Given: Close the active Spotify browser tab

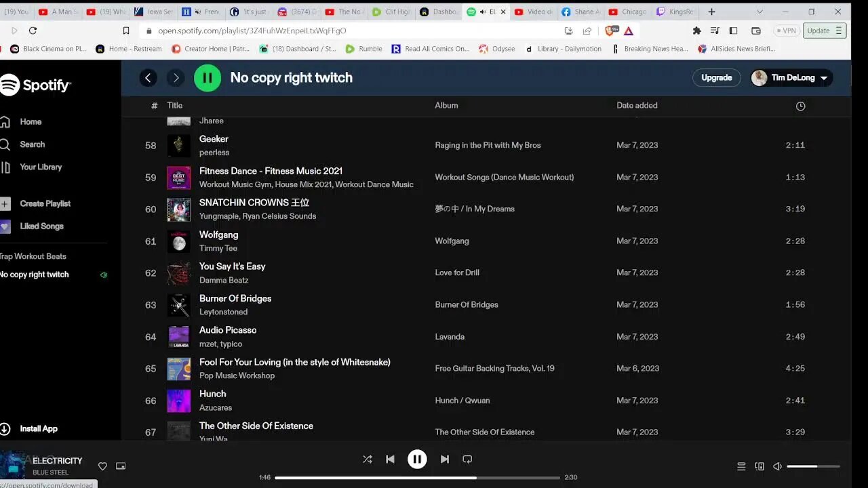Looking at the screenshot, I should pos(503,12).
